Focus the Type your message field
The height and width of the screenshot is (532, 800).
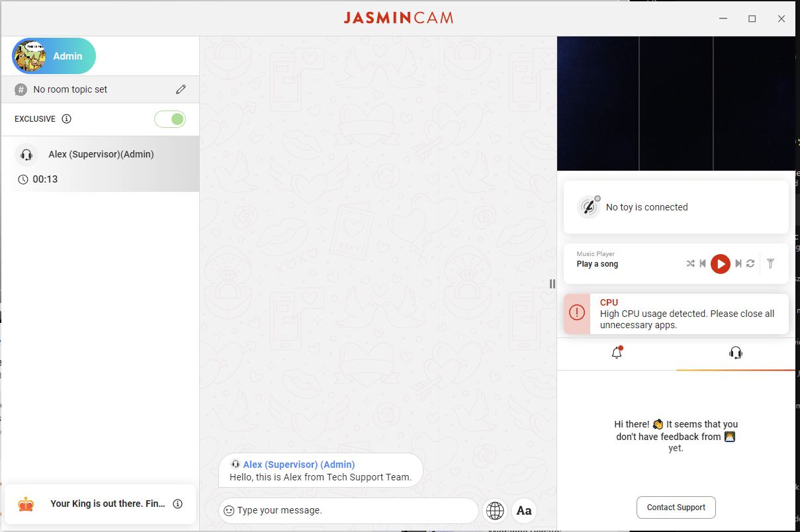tap(349, 511)
